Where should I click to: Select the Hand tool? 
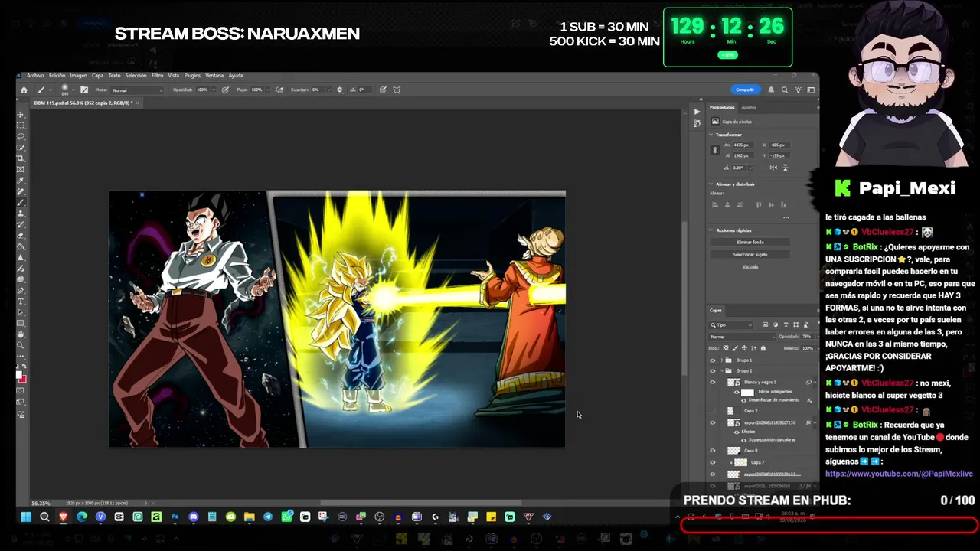click(21, 334)
